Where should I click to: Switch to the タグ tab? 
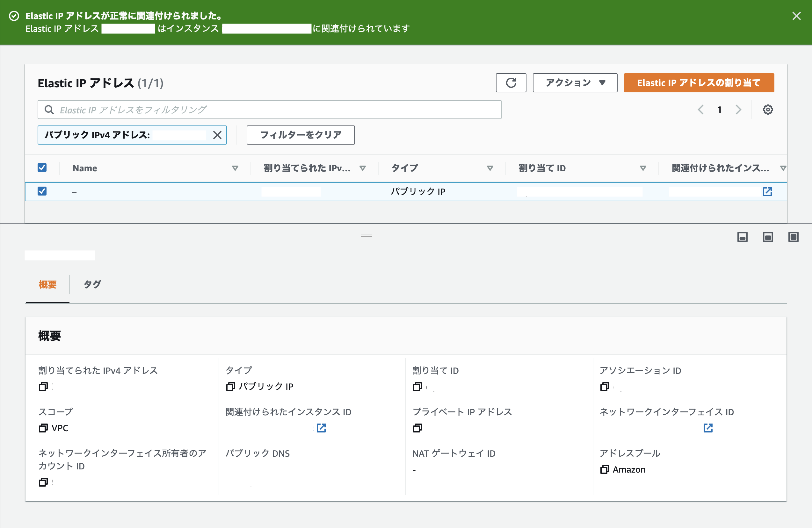pyautogui.click(x=92, y=285)
